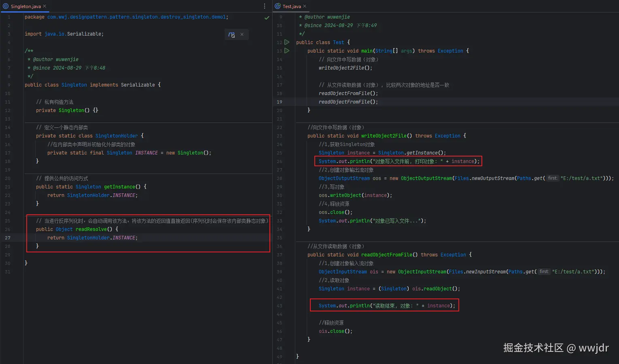The height and width of the screenshot is (364, 619).
Task: Switch to the Singleton.java tab
Action: pos(25,6)
